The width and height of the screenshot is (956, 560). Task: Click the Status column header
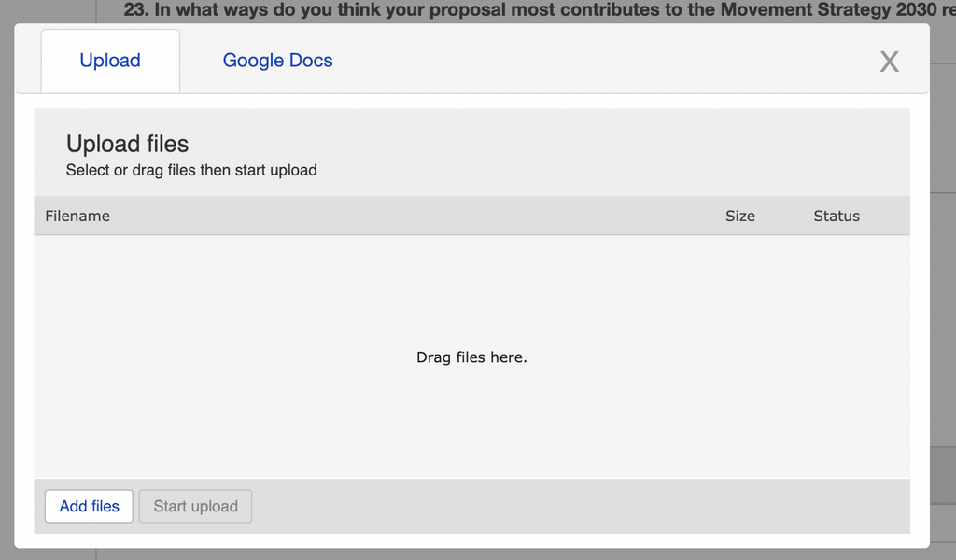tap(836, 216)
